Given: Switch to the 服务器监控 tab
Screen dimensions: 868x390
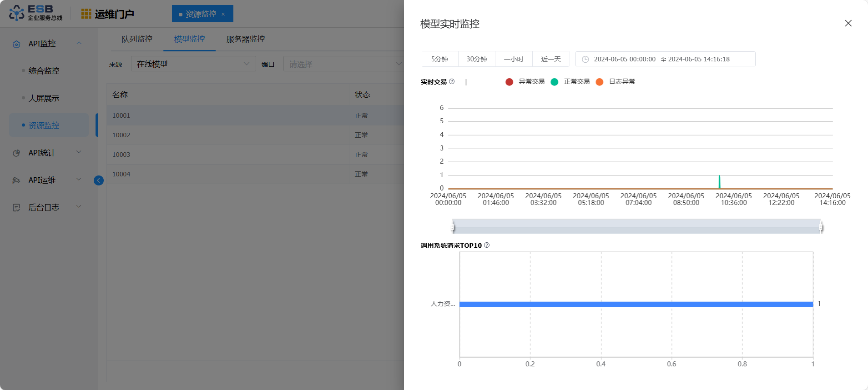Looking at the screenshot, I should coord(246,39).
